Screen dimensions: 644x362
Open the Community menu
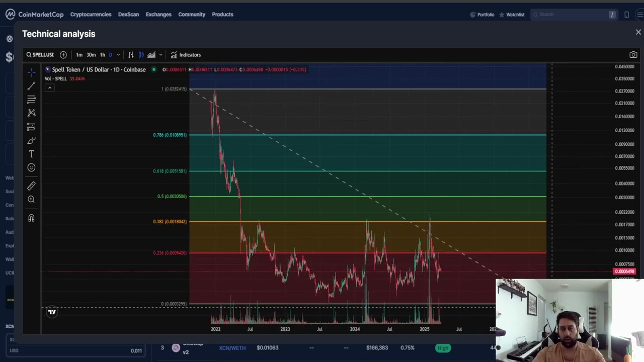[x=192, y=15]
